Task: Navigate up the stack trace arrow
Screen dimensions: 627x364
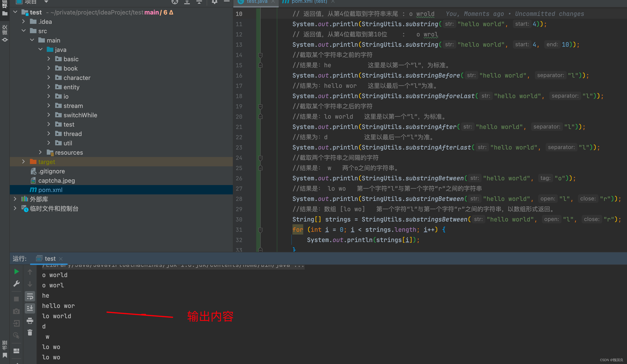Action: point(30,271)
